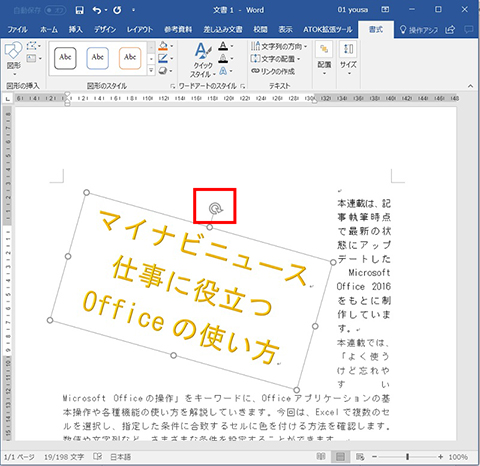The width and height of the screenshot is (480, 466).
Task: Click the Text Outline A icon
Action: [x=223, y=59]
